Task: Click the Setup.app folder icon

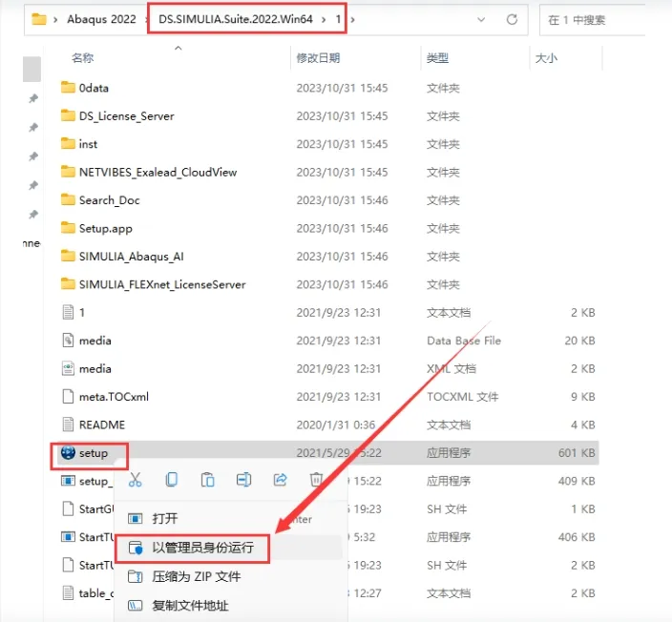Action: point(68,228)
